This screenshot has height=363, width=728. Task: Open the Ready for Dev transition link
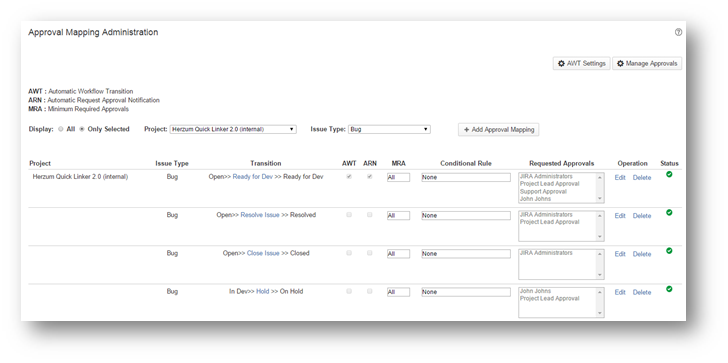pyautogui.click(x=253, y=177)
